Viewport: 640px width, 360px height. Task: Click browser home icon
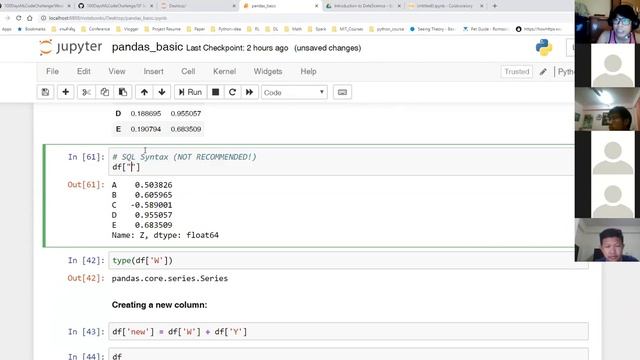30,18
